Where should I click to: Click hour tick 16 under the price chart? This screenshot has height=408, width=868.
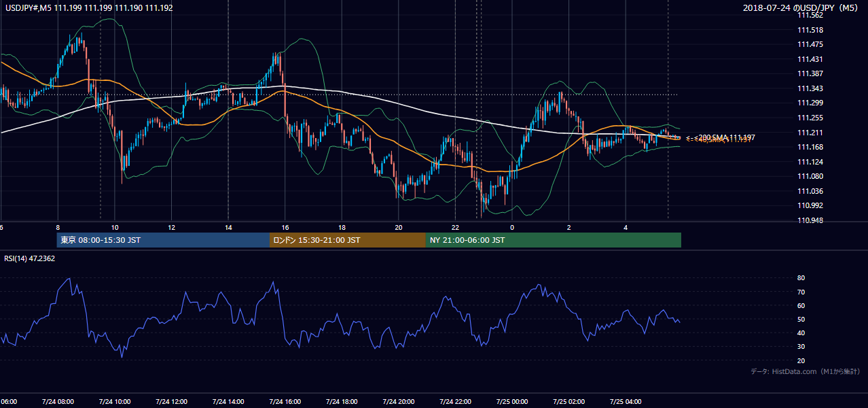click(x=285, y=228)
